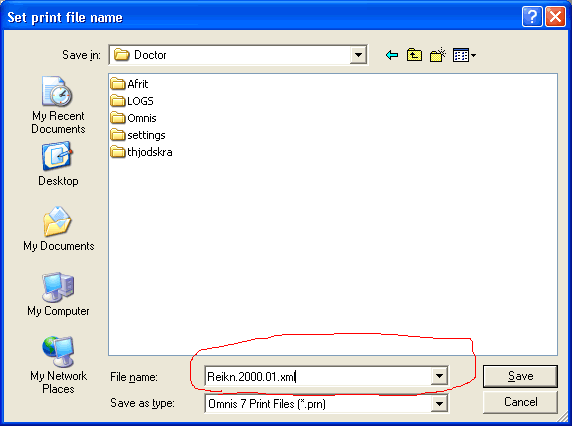Select the Afrit folder icon
The height and width of the screenshot is (426, 572).
(x=118, y=84)
